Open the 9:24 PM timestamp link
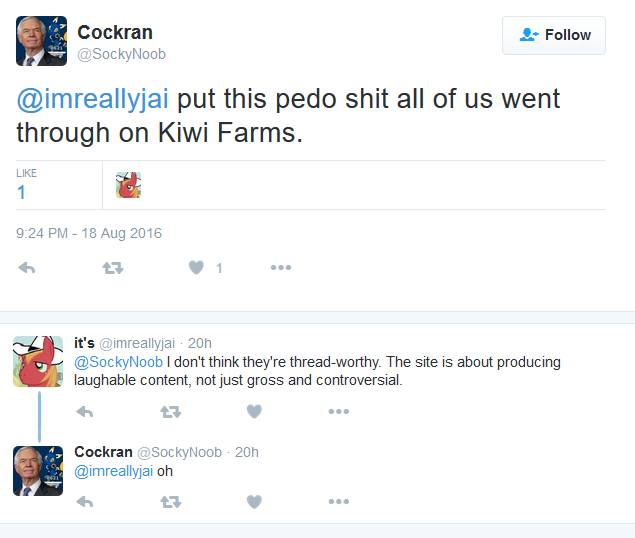 coord(89,233)
